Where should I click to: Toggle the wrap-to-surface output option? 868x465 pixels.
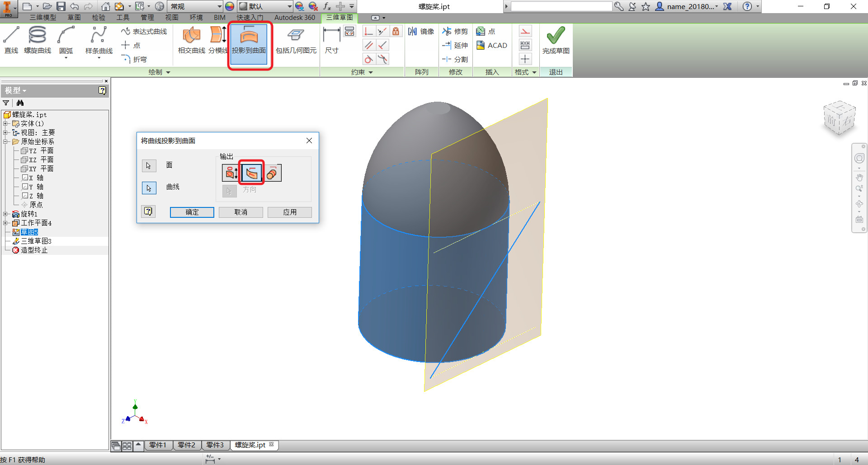click(273, 173)
